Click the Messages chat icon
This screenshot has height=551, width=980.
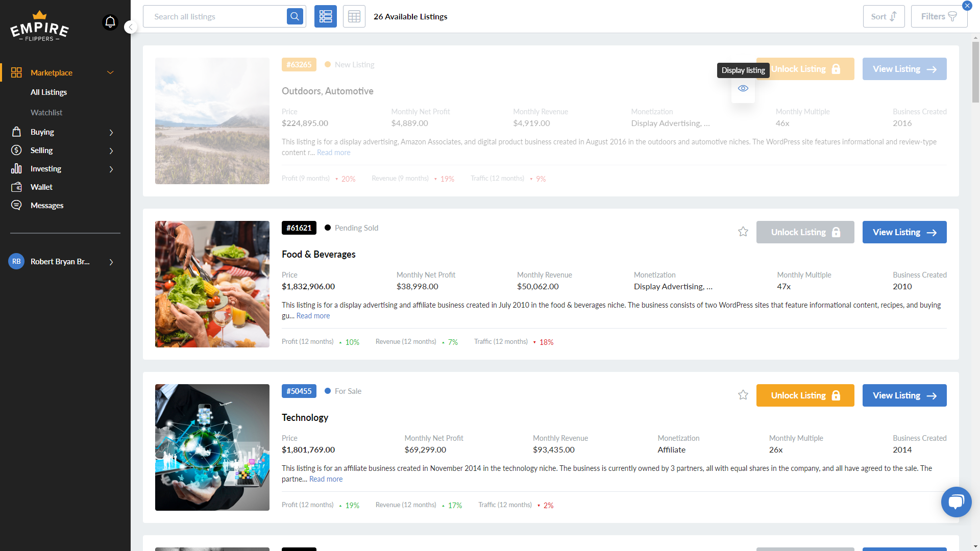[x=16, y=205]
